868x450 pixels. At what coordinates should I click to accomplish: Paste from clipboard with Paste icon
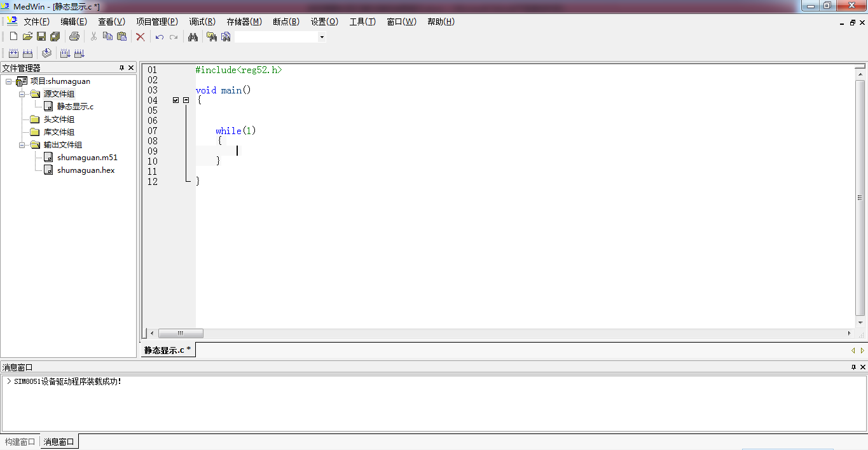(121, 37)
